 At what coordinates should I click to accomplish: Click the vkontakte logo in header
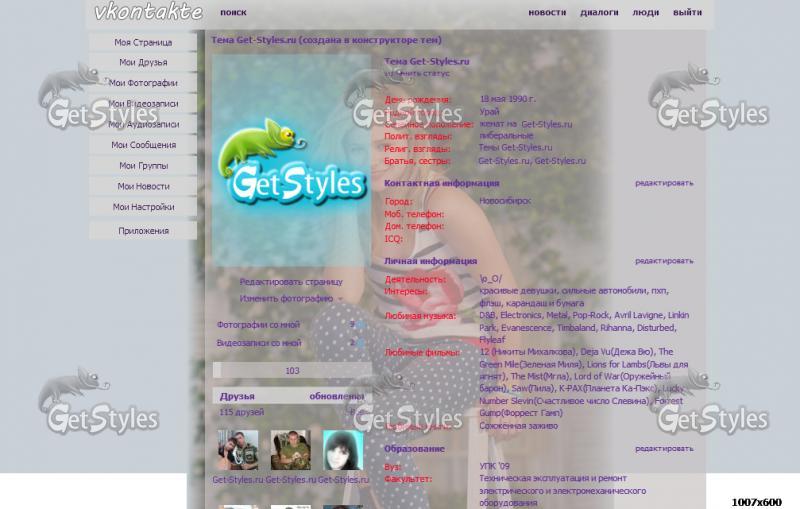coord(148,13)
